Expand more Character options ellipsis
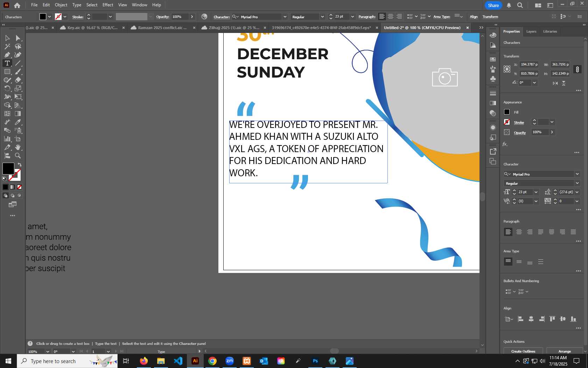Screen dimensions: 588x368 578,210
